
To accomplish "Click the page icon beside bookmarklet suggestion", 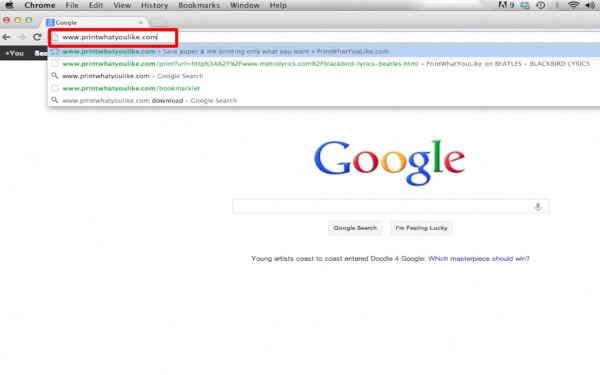I will coord(55,88).
